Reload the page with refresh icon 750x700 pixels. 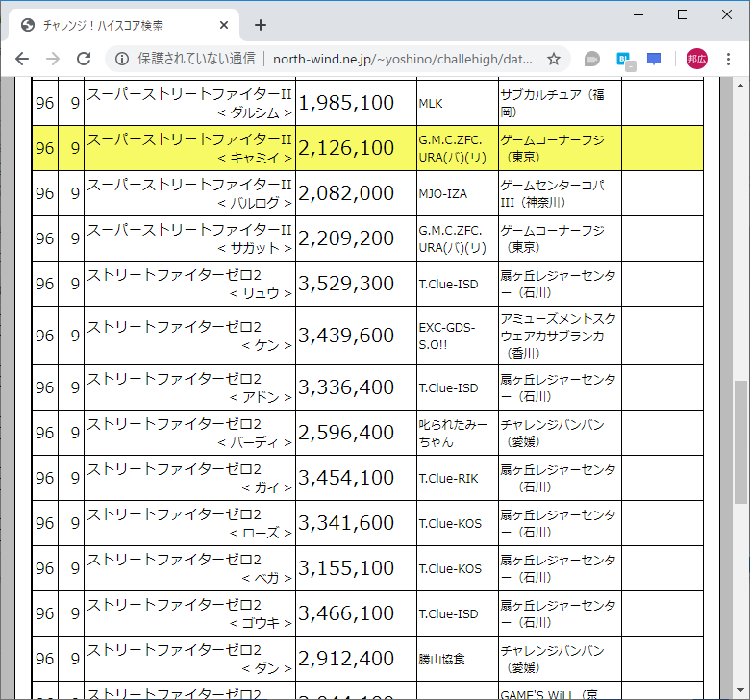pos(84,59)
